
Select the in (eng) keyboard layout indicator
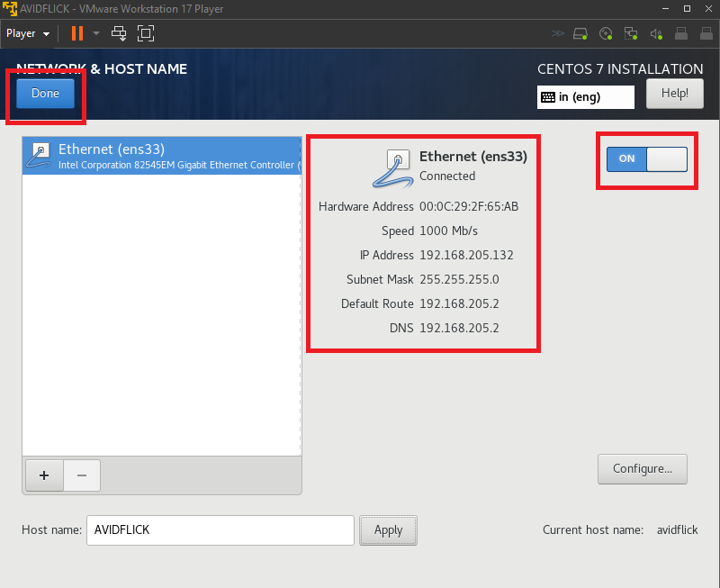click(x=585, y=97)
